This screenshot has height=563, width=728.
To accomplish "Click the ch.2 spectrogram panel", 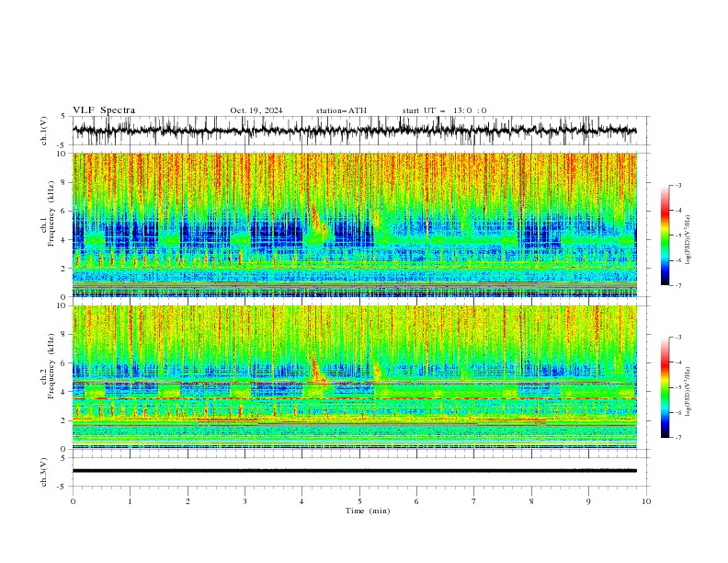I will (354, 377).
